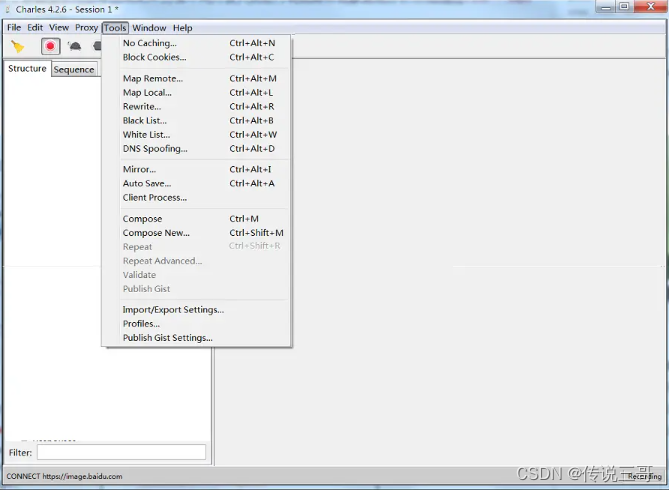Switch to the Sequence tab
669x492 pixels.
(x=74, y=70)
